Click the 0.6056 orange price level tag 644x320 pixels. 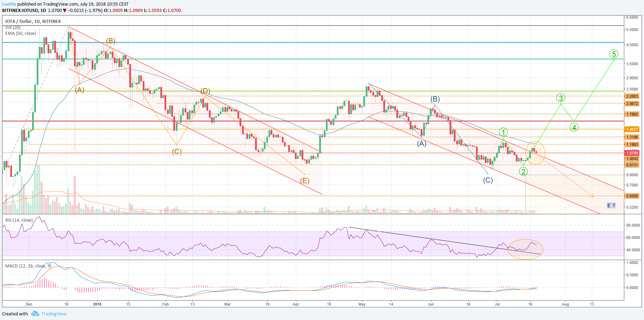click(632, 196)
